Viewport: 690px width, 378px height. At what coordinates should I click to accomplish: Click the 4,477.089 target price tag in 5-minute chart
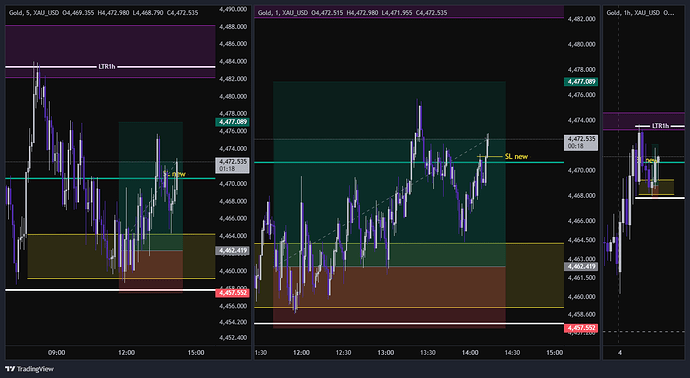coord(233,122)
